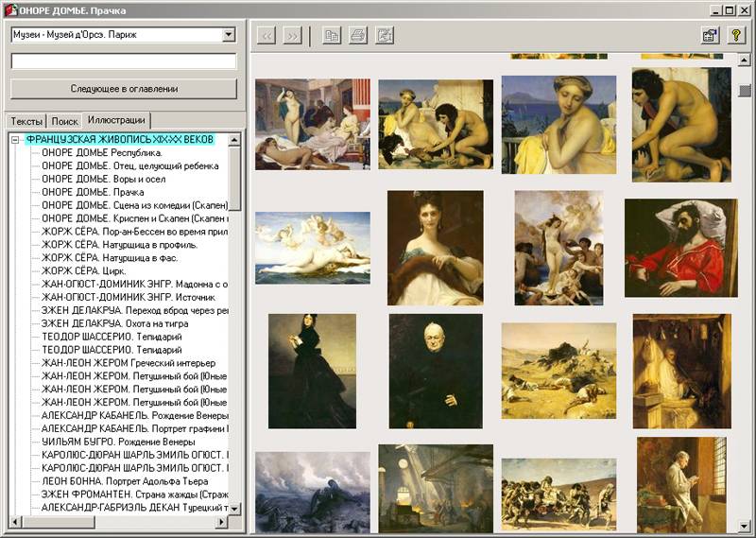Select 'ЖАН-ОГЮСТ-ДОМИНИК ЭНГР. Мадонна' entry

134,285
